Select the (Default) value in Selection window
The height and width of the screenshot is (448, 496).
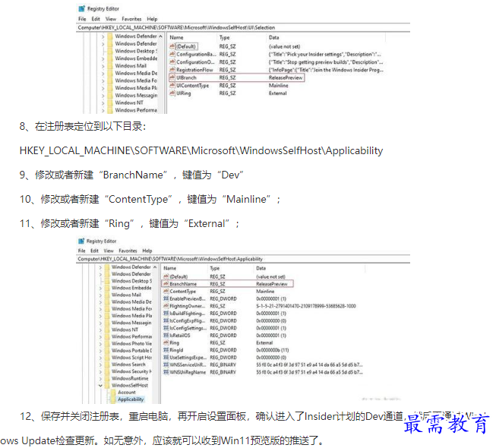click(186, 46)
